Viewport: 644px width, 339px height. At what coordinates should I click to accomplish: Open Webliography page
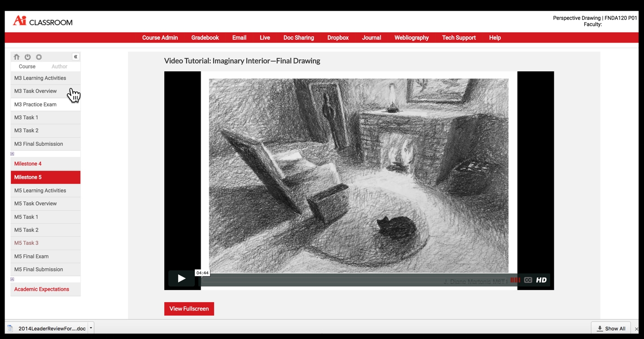[x=412, y=38]
